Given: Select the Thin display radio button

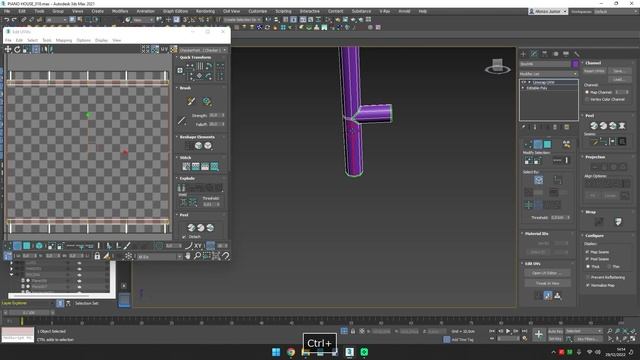Looking at the screenshot, I should 609,267.
